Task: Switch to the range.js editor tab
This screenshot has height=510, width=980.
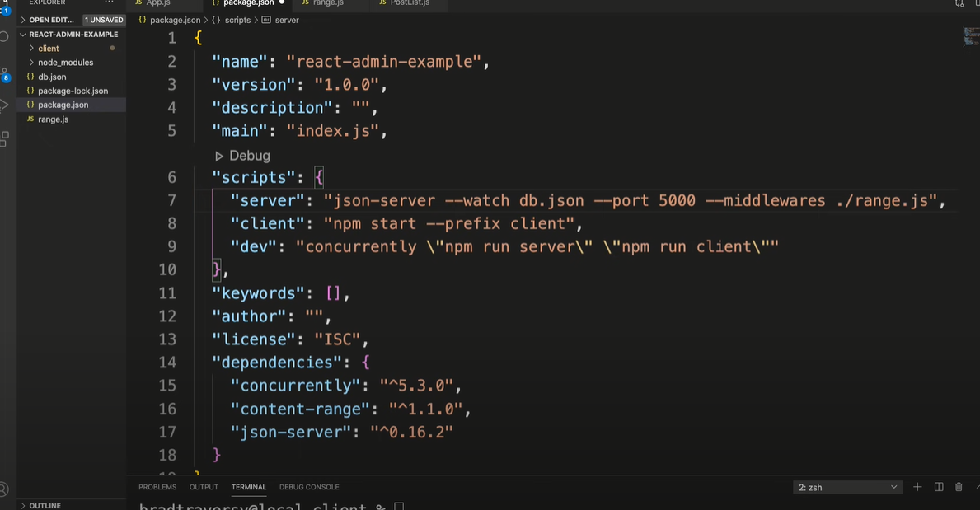Action: [327, 3]
